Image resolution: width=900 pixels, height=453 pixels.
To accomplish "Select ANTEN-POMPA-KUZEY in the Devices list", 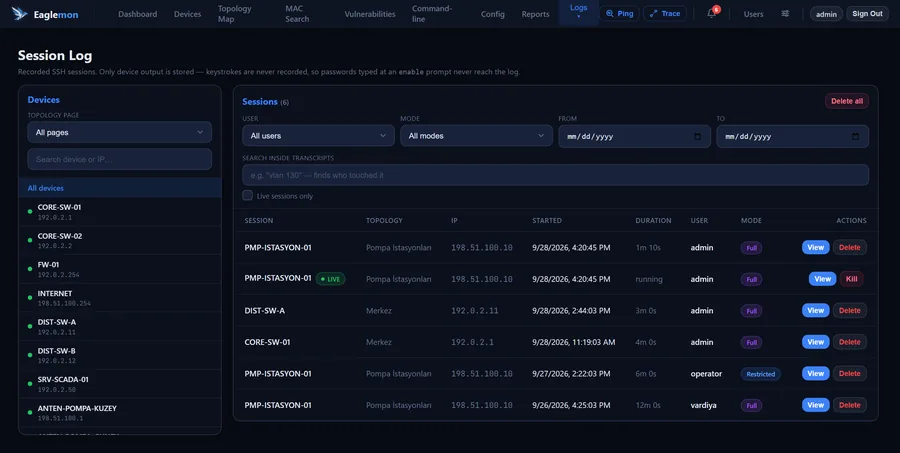I will (120, 412).
